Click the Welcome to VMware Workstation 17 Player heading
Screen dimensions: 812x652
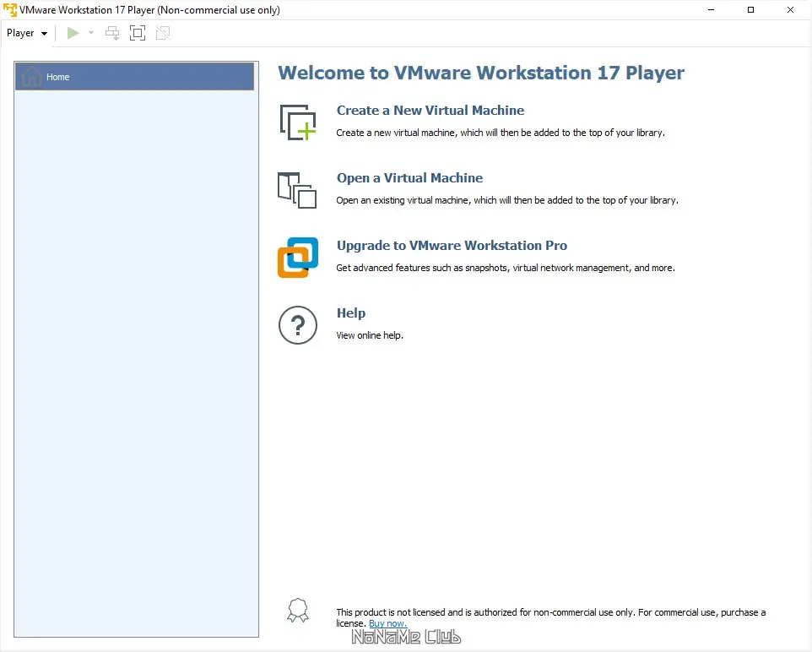point(481,73)
